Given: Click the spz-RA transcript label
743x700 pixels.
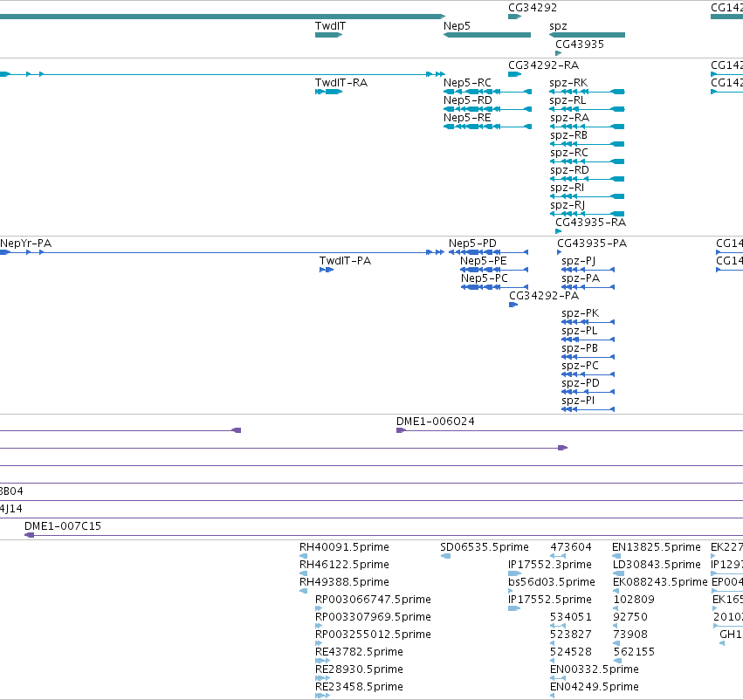Looking at the screenshot, I should click(569, 118).
